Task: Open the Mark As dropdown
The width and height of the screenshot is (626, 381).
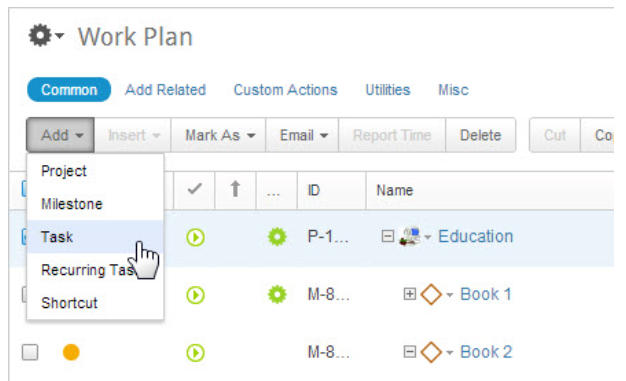Action: (x=218, y=135)
